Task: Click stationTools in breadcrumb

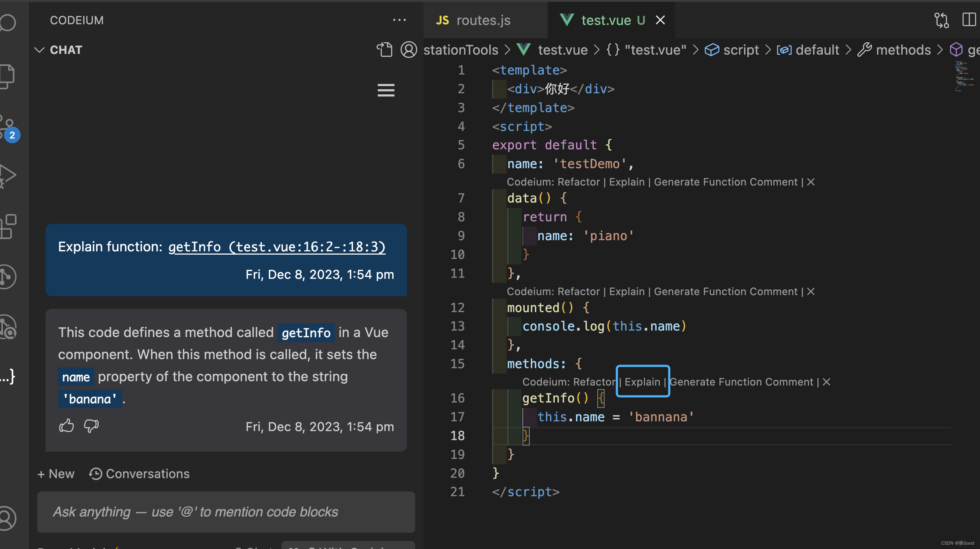Action: tap(461, 50)
